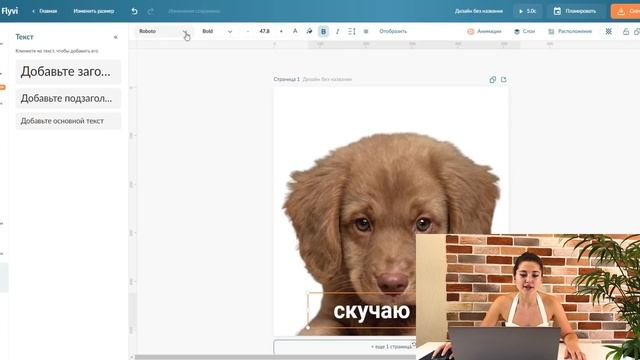The height and width of the screenshot is (360, 640).
Task: Click the fill color bucket icon
Action: (309, 31)
